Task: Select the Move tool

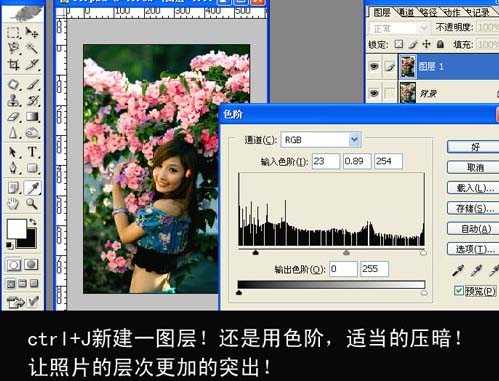Action: tap(32, 32)
